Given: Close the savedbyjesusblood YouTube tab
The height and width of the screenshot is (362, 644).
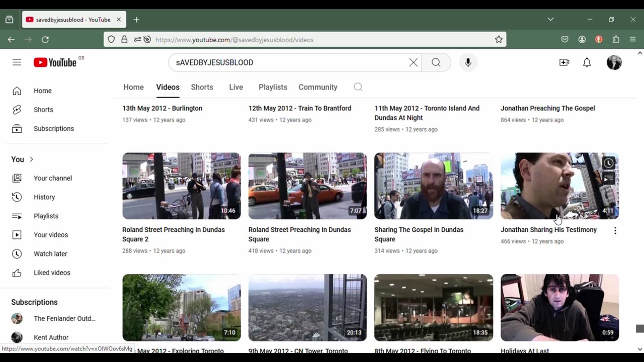Looking at the screenshot, I should (x=119, y=20).
